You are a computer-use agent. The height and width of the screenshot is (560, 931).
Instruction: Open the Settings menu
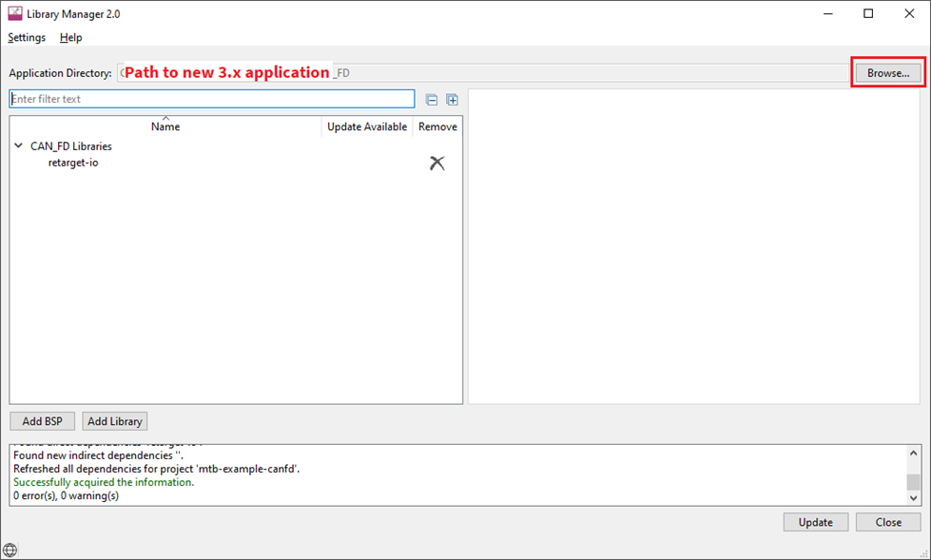[x=26, y=37]
